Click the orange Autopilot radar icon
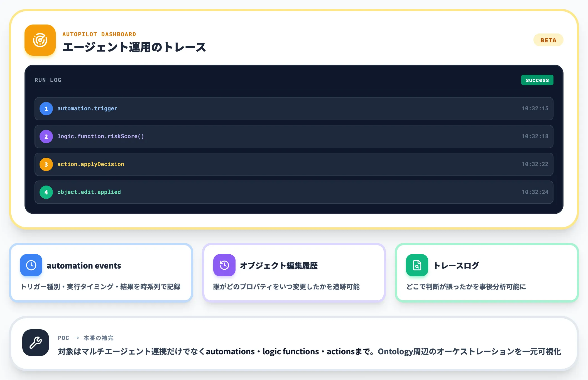Viewport: 588px width, 380px height. (40, 40)
